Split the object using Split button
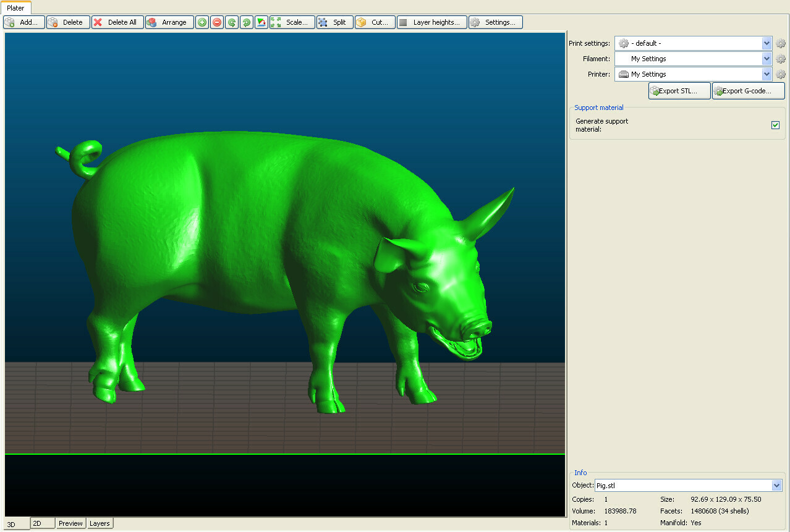This screenshot has height=532, width=790. (334, 22)
